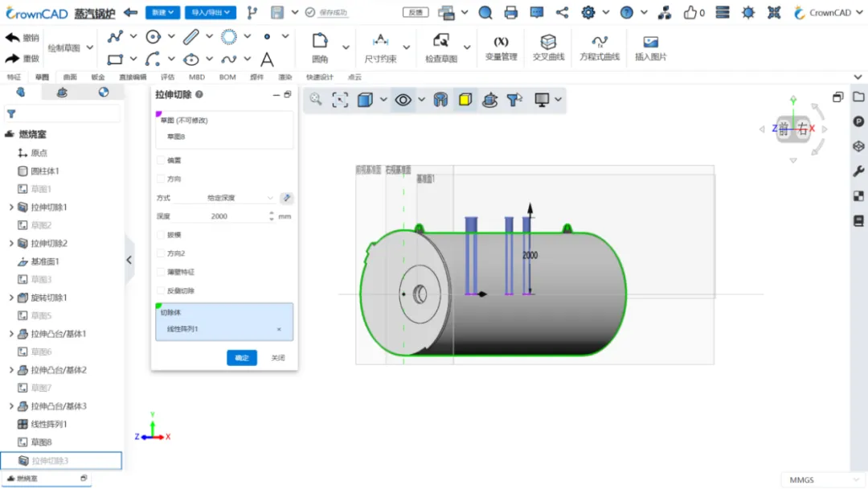Toggle the 方向 direction checkbox
This screenshot has height=489, width=868.
tap(161, 179)
